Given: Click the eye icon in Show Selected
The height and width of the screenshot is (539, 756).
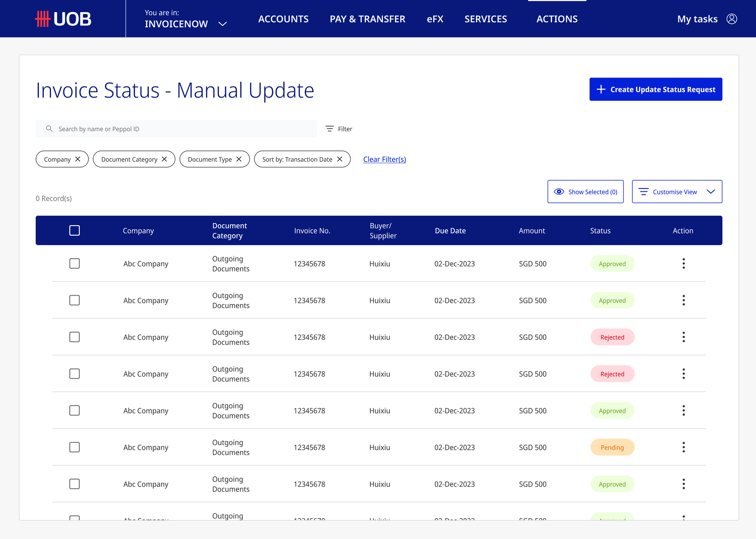Looking at the screenshot, I should click(x=559, y=192).
